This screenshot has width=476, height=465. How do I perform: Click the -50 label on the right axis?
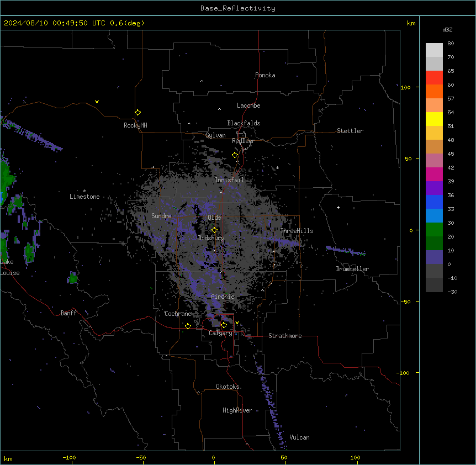pyautogui.click(x=405, y=302)
